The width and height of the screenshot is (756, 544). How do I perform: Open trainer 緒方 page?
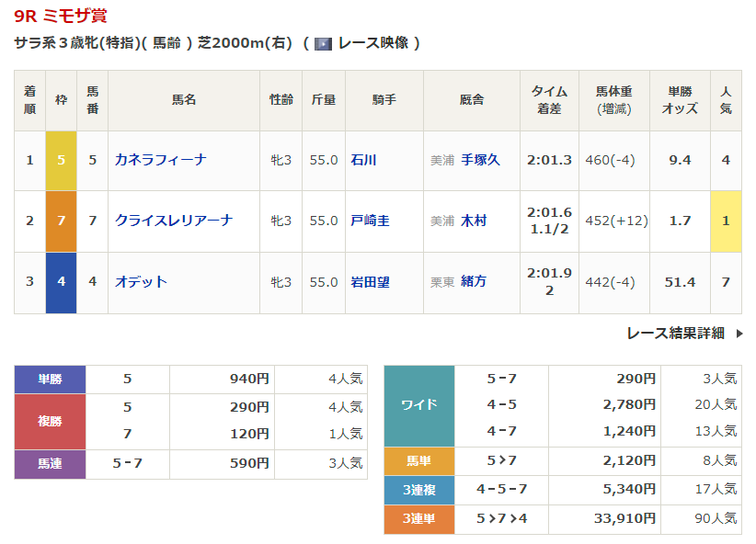(x=474, y=282)
